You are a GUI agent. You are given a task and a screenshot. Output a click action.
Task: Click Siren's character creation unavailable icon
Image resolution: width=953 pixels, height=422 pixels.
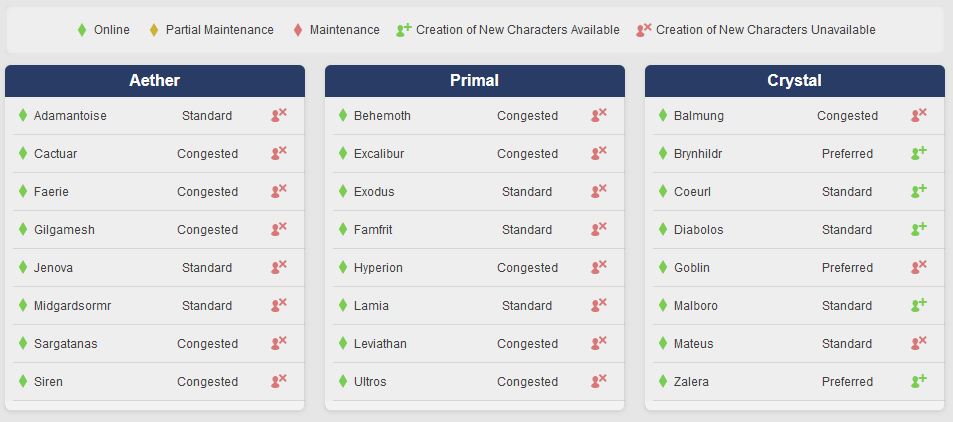(278, 382)
